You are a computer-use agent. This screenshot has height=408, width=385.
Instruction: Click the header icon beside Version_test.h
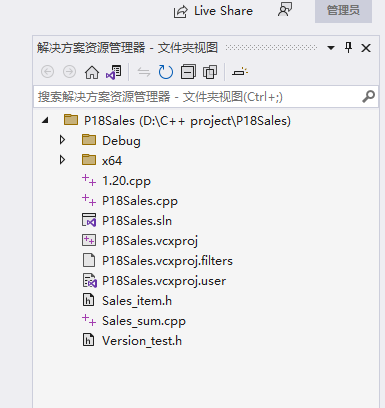pyautogui.click(x=88, y=340)
